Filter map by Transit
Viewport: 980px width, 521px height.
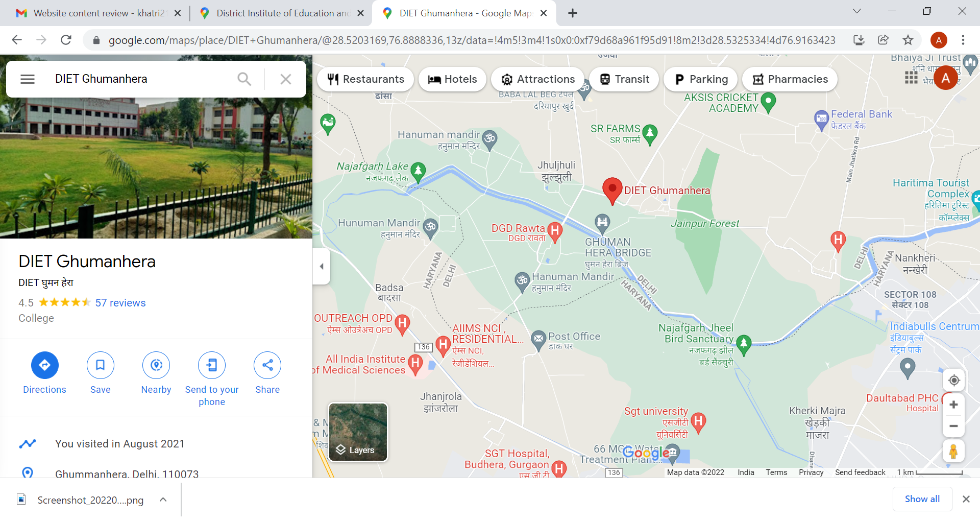[624, 79]
